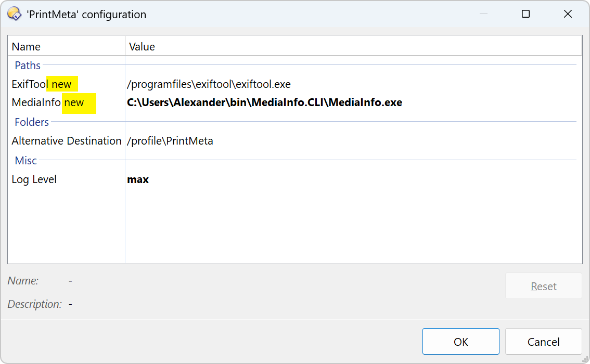Discard changes with the Cancel button
Image resolution: width=590 pixels, height=364 pixels.
[x=543, y=342]
